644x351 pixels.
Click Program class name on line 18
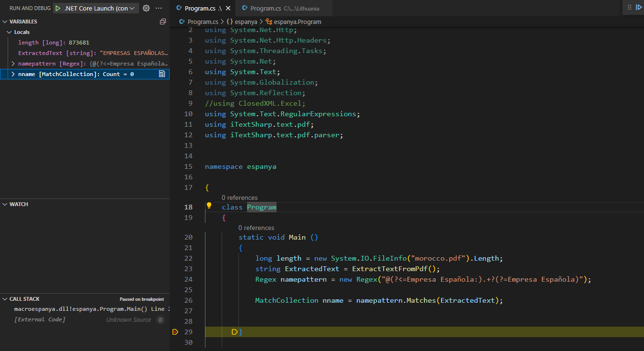(x=262, y=207)
